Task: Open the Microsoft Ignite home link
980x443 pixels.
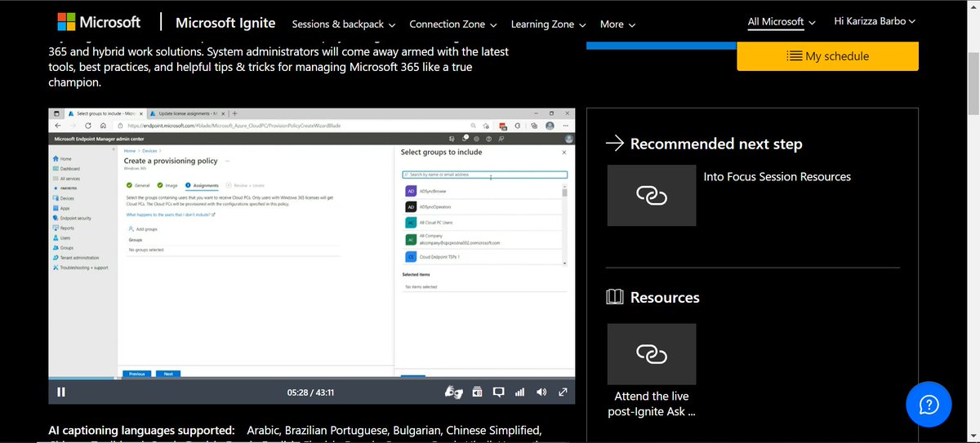Action: point(225,23)
